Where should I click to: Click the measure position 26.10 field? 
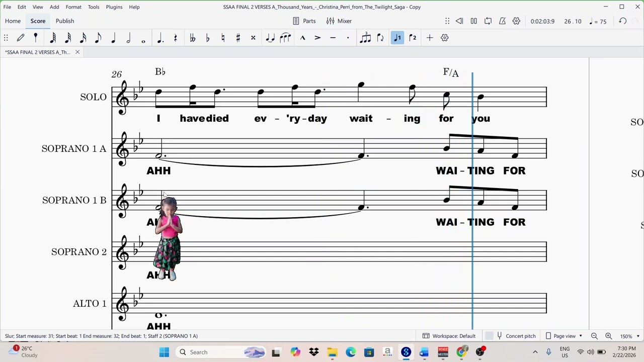pos(573,22)
